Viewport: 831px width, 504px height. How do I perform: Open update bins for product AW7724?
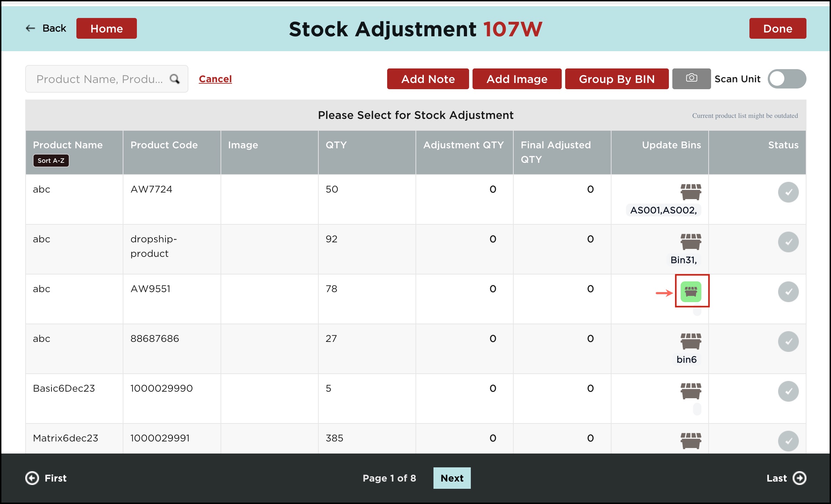coord(691,192)
